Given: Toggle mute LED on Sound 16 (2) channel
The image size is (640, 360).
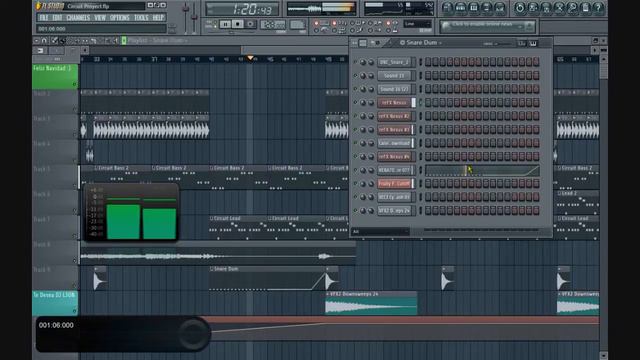Looking at the screenshot, I should 355,89.
